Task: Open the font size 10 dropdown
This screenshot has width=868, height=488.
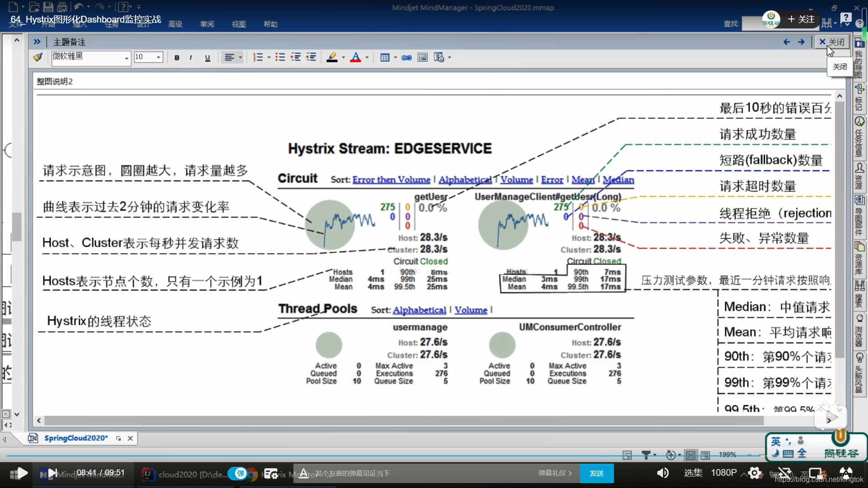Action: tap(158, 57)
